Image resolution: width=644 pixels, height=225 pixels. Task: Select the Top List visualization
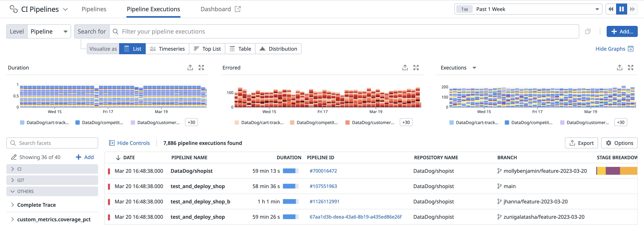click(207, 49)
